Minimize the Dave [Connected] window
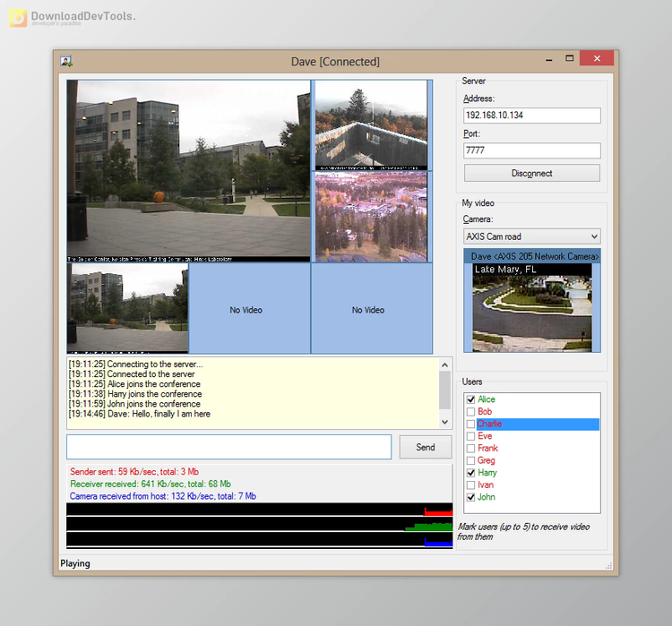This screenshot has height=626, width=672. [549, 59]
